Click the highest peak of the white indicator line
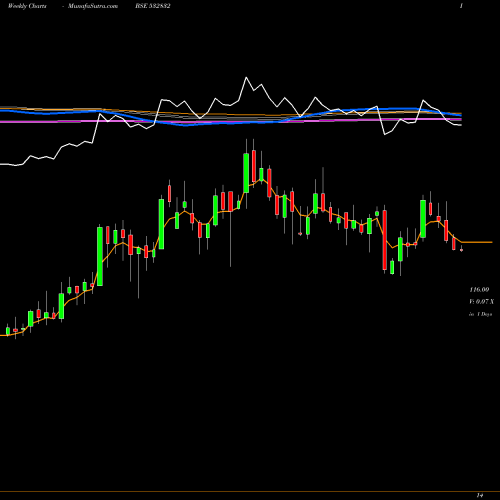500x500 pixels. tap(246, 78)
